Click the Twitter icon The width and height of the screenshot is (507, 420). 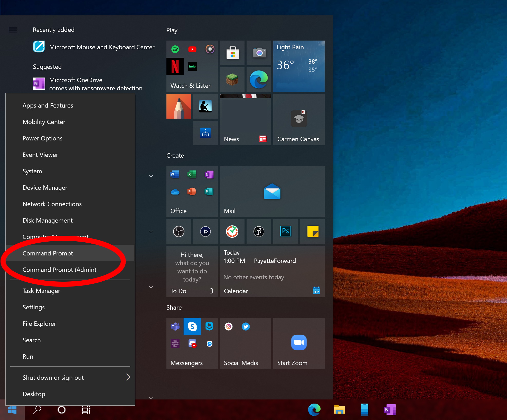coord(246,327)
